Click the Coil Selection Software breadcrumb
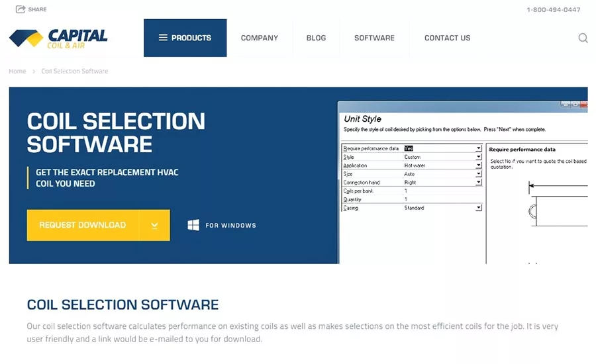Image resolution: width=596 pixels, height=364 pixels. (x=75, y=71)
